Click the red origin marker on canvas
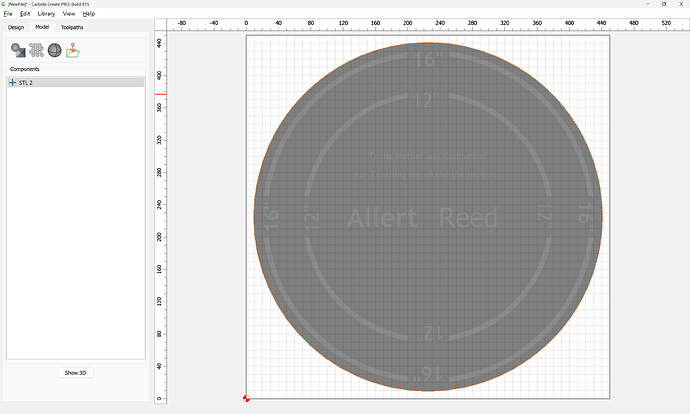 coord(246,399)
